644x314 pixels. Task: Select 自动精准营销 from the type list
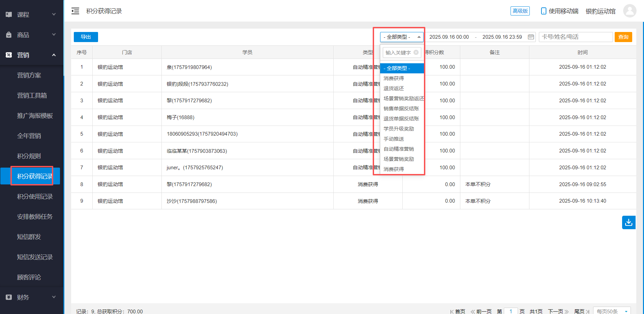399,149
